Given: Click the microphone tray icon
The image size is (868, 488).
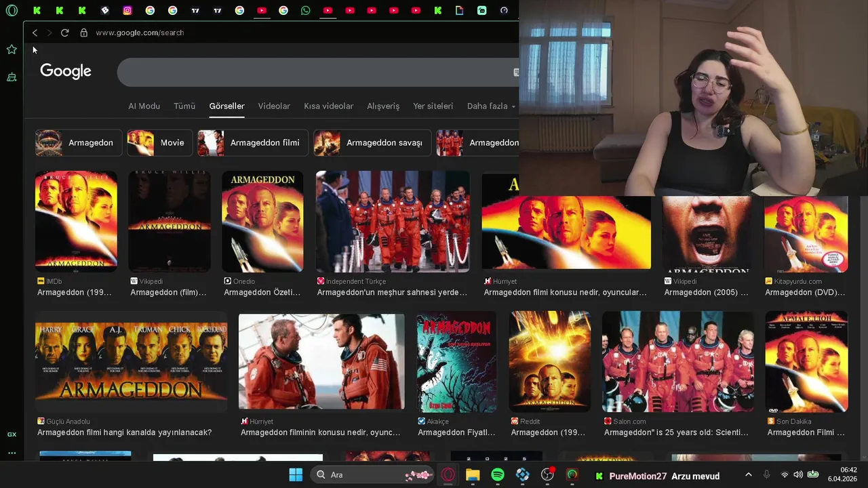Looking at the screenshot, I should [766, 475].
